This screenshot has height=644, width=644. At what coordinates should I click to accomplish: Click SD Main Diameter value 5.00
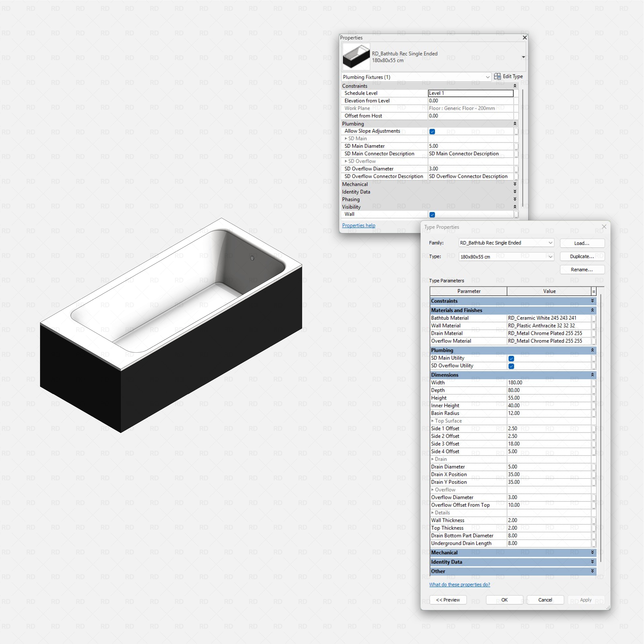click(470, 146)
